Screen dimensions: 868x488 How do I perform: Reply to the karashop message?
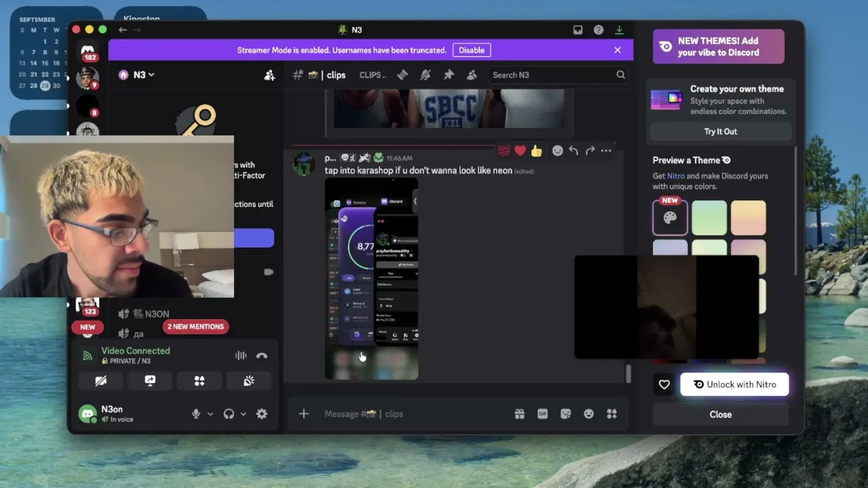coord(574,150)
